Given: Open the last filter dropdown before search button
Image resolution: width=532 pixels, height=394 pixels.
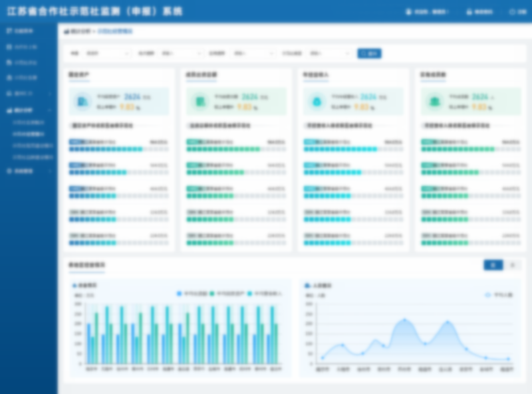Looking at the screenshot, I should click(x=330, y=53).
